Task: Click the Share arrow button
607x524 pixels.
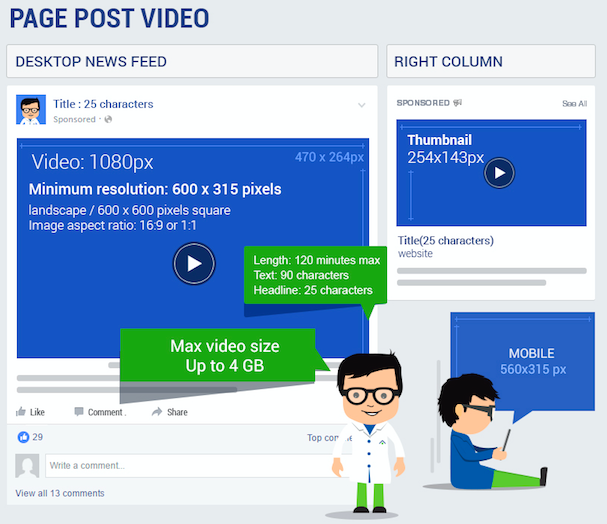Action: [x=170, y=412]
